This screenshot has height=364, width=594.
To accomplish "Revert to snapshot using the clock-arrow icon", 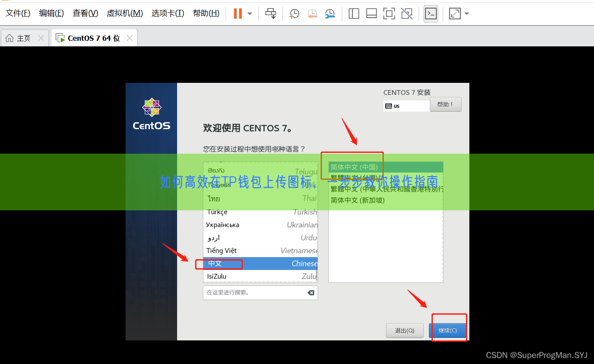I will (x=312, y=14).
